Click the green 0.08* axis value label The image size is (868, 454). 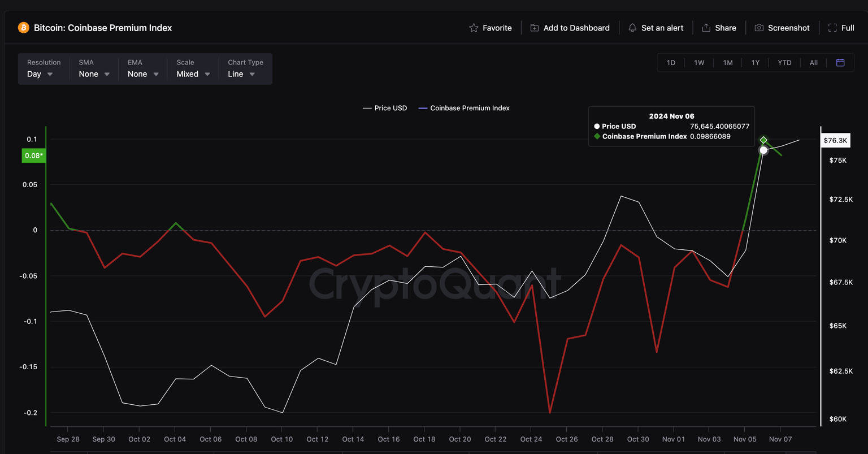click(x=33, y=155)
